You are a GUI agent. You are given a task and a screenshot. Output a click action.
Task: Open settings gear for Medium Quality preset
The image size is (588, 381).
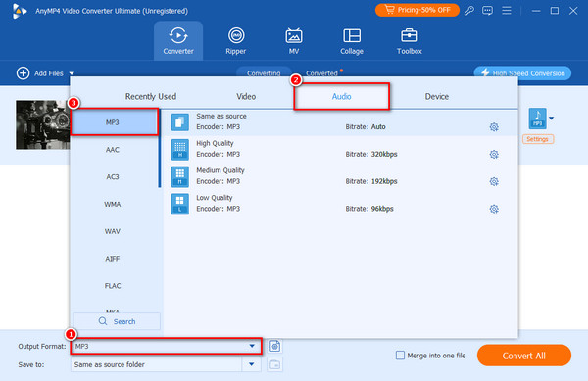(494, 182)
